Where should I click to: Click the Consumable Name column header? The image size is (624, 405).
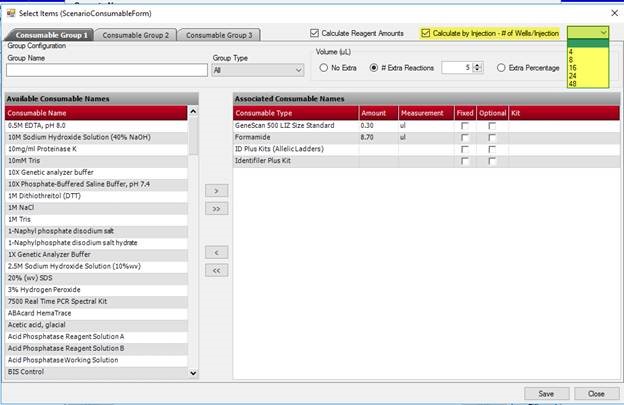pyautogui.click(x=96, y=113)
